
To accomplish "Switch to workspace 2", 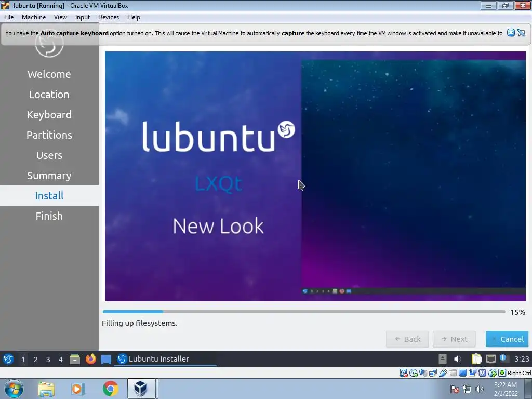I will click(36, 360).
